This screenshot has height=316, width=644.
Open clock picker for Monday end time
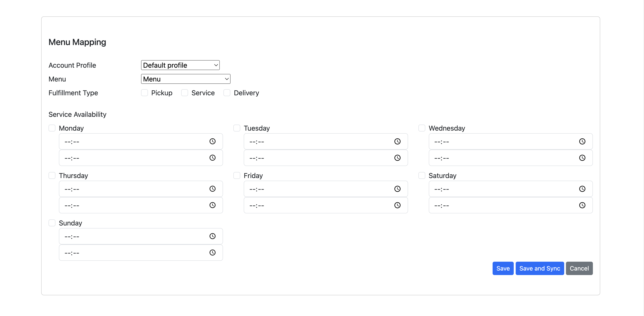[212, 158]
